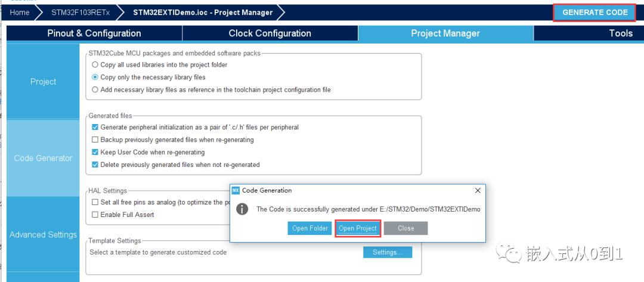Switch to Project Manager tab
Image resolution: width=644 pixels, height=282 pixels.
pyautogui.click(x=445, y=33)
